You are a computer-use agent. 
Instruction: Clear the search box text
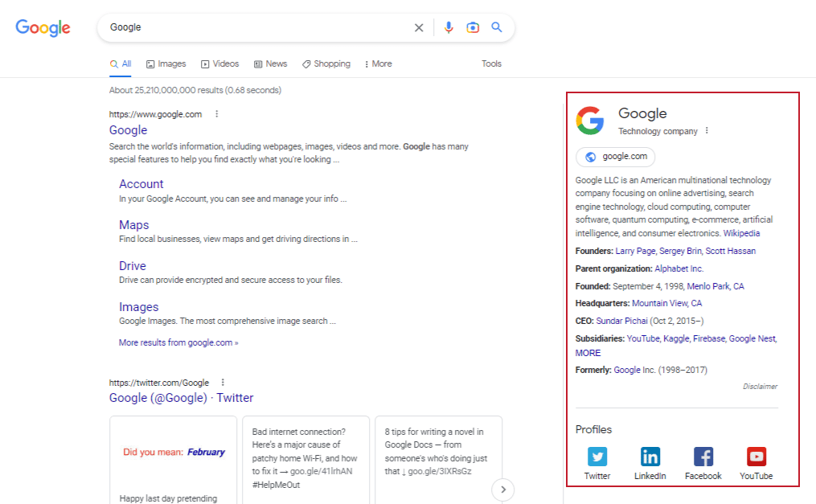point(419,27)
